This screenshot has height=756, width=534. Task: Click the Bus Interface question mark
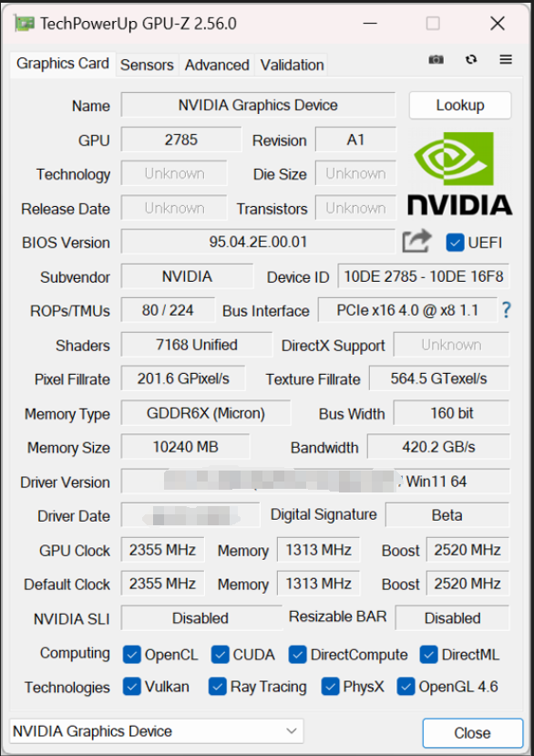[x=506, y=310]
